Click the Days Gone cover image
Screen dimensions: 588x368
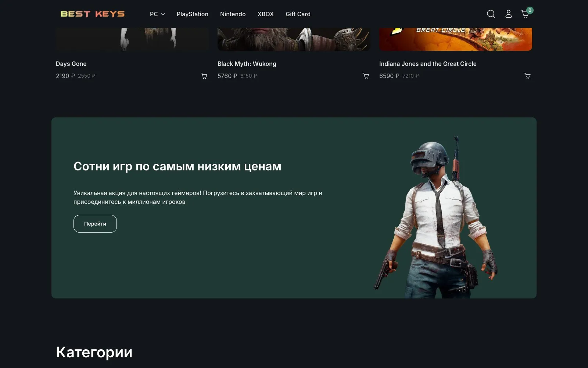[x=132, y=39]
